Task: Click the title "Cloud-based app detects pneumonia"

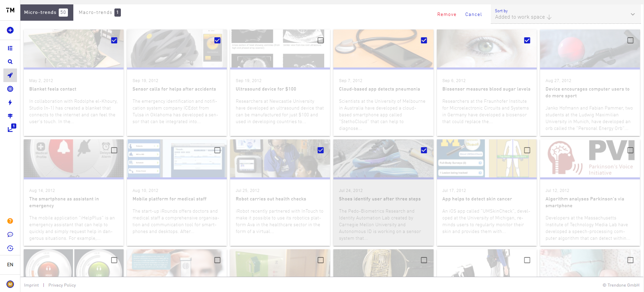Action: coord(380,89)
